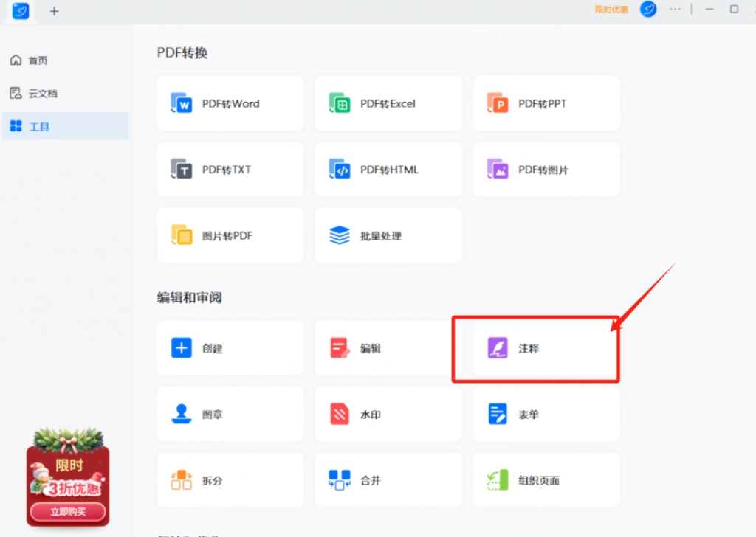Open the user account avatar

coord(648,9)
